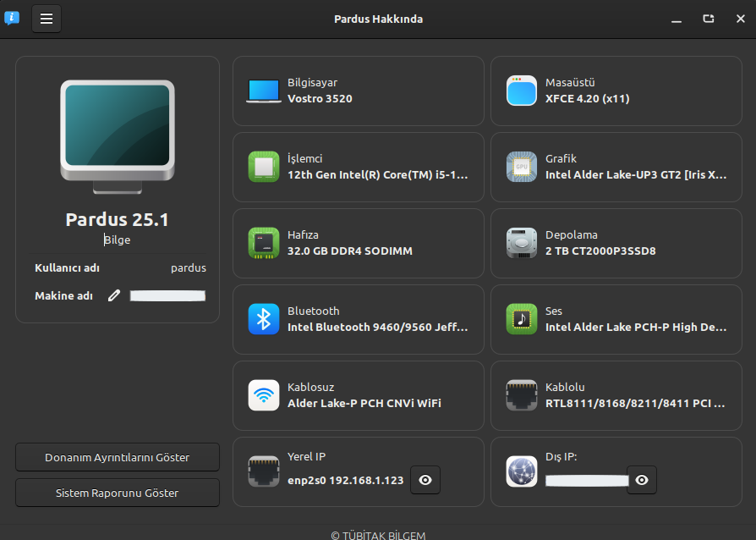Click Sistem Raporunu Göster button
The width and height of the screenshot is (756, 540).
pyautogui.click(x=118, y=493)
